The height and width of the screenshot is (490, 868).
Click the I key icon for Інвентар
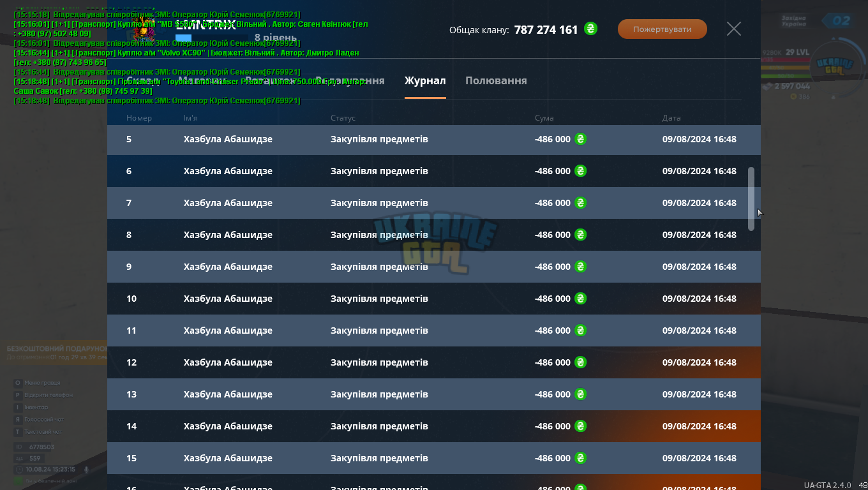(18, 407)
